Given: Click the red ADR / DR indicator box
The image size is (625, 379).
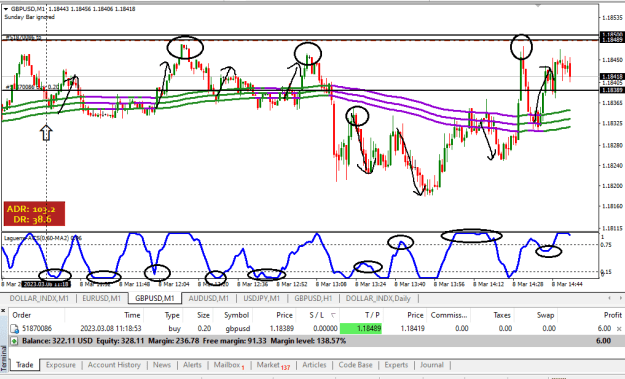Looking at the screenshot, I should [x=34, y=214].
